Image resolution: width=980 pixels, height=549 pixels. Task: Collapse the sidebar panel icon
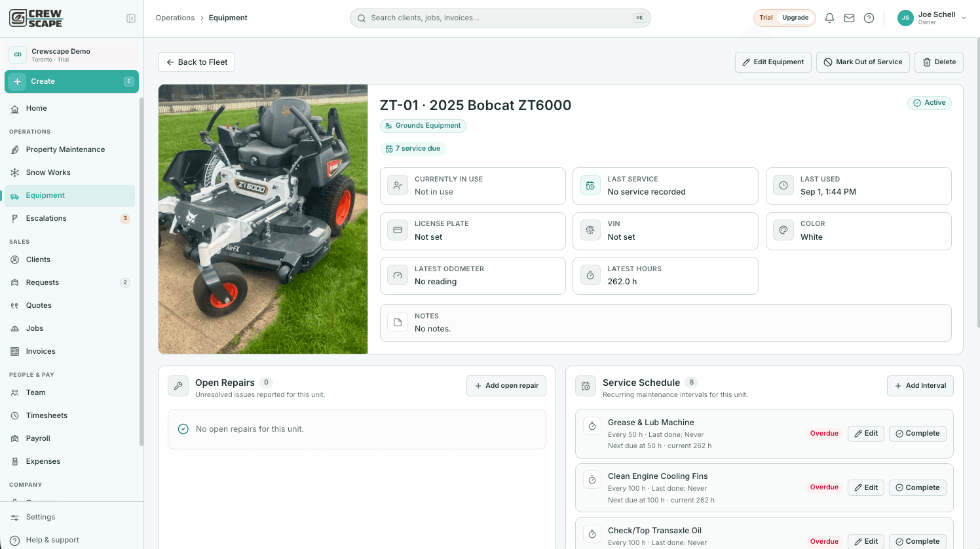coord(131,18)
